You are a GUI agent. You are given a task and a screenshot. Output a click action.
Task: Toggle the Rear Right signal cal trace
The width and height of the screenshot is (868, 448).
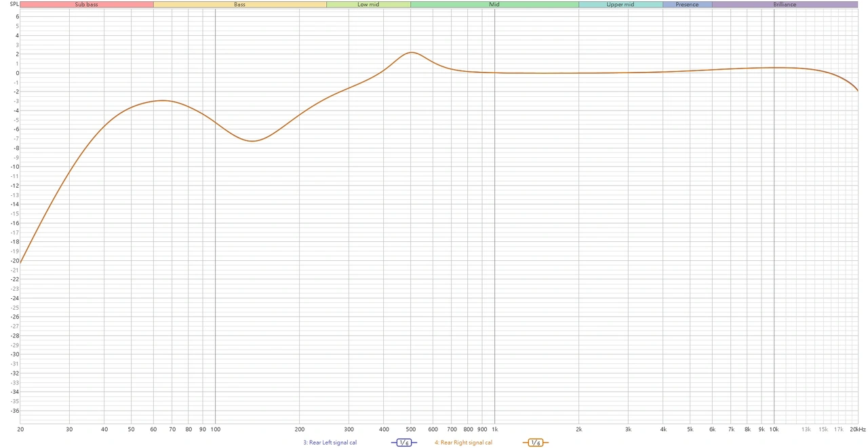coord(463,443)
